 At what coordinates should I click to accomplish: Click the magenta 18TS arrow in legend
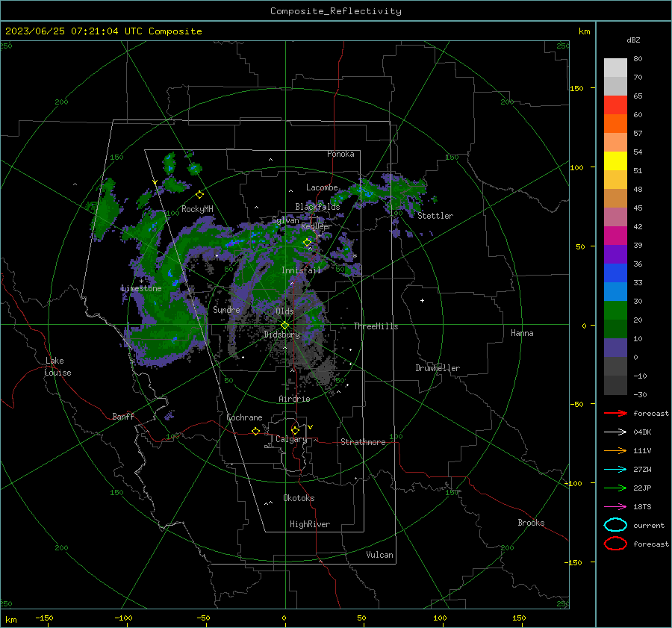click(615, 507)
